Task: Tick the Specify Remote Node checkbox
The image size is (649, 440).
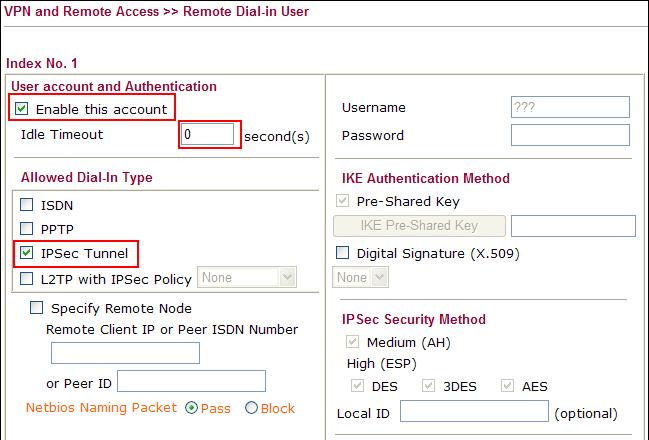Action: pyautogui.click(x=38, y=308)
